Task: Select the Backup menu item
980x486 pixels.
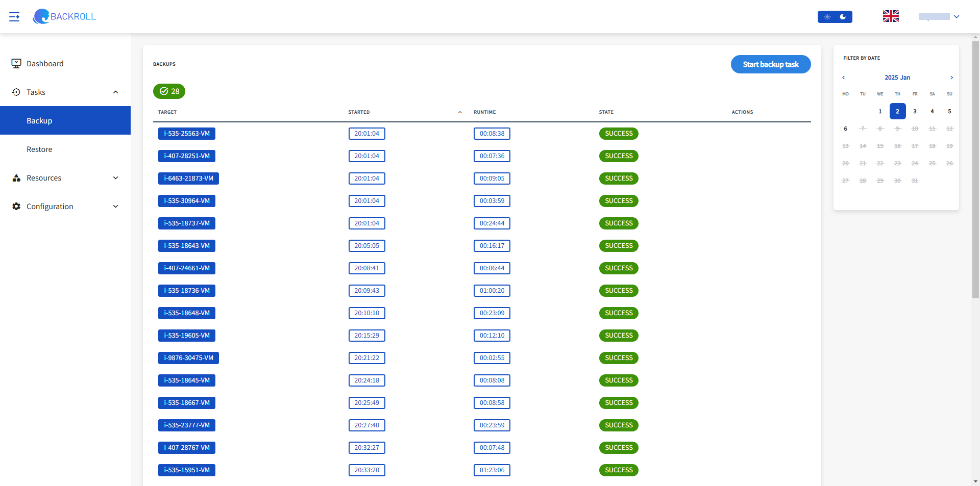Action: pyautogui.click(x=65, y=120)
